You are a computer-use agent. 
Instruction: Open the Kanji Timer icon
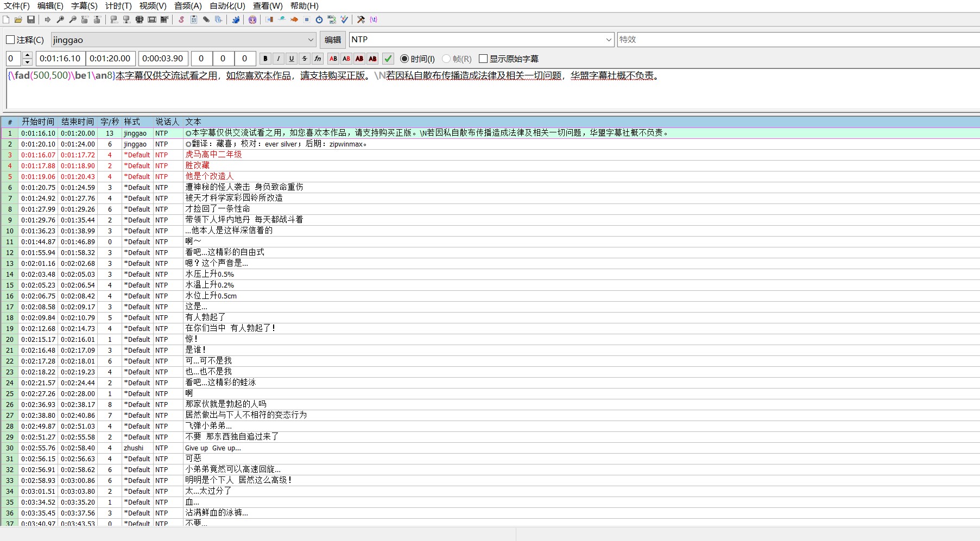[x=332, y=20]
